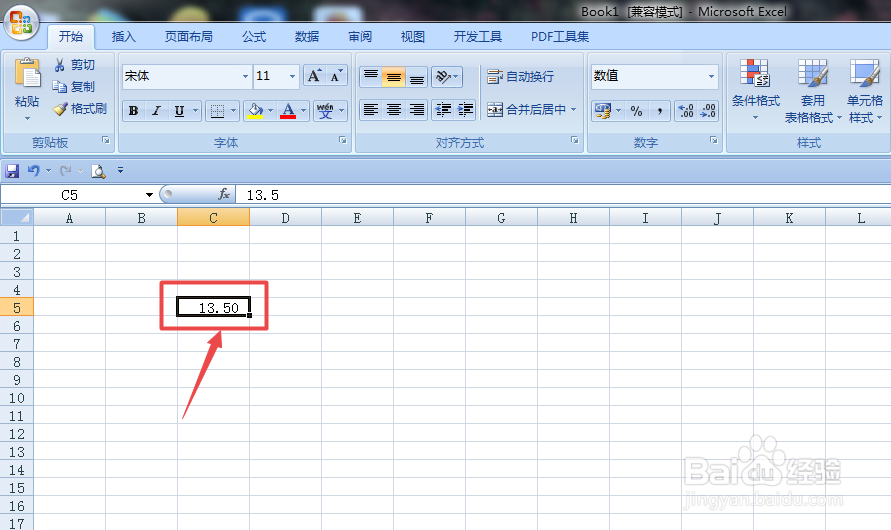Screen dimensions: 891x530
Task: Expand underline style dropdown arrow
Action: click(195, 111)
